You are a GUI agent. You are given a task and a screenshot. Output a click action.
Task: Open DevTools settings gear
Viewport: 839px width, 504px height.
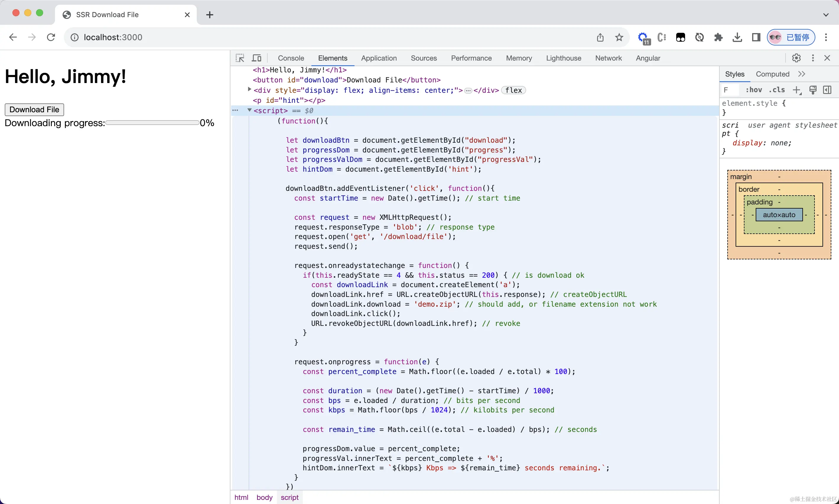pyautogui.click(x=796, y=58)
